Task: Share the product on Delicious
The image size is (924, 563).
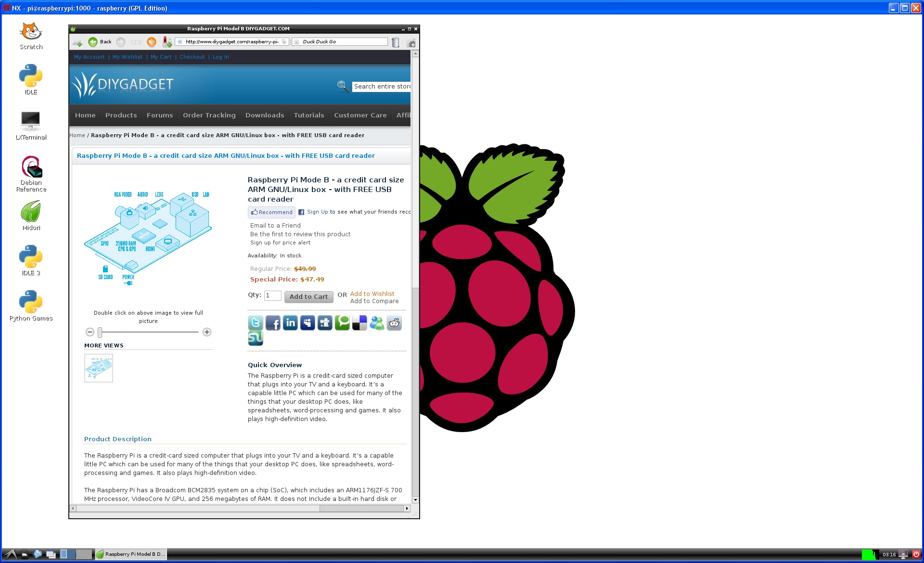Action: (x=359, y=323)
